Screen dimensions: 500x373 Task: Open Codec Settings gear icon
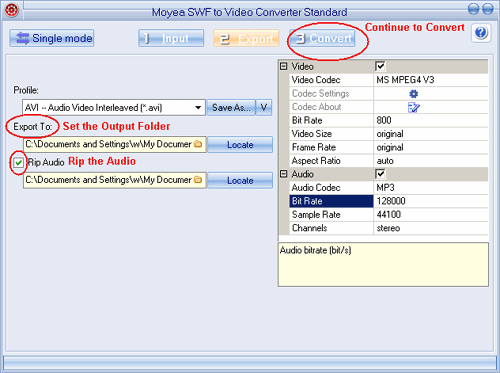pyautogui.click(x=413, y=94)
